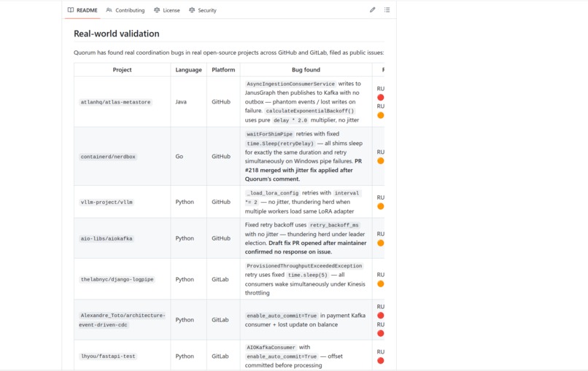
Task: Click the Project column header
Action: tap(123, 70)
